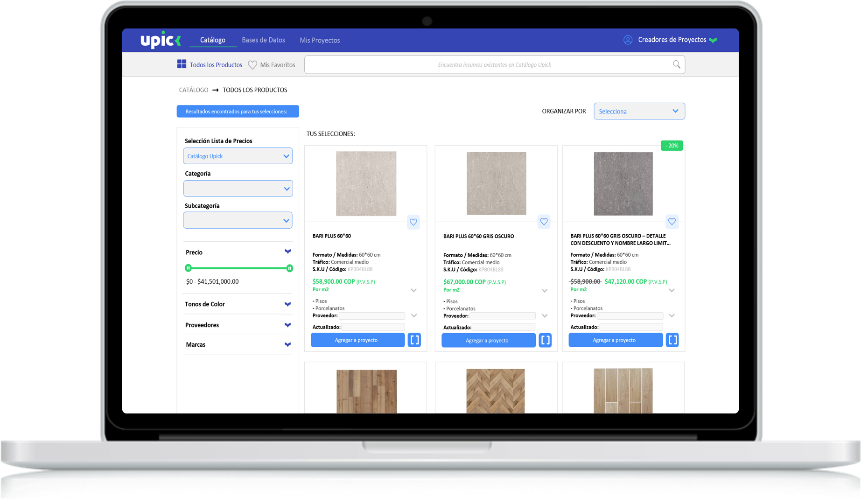
Task: Click bracket icon on BARI PLUS GRIS OSCURO card
Action: [x=545, y=340]
